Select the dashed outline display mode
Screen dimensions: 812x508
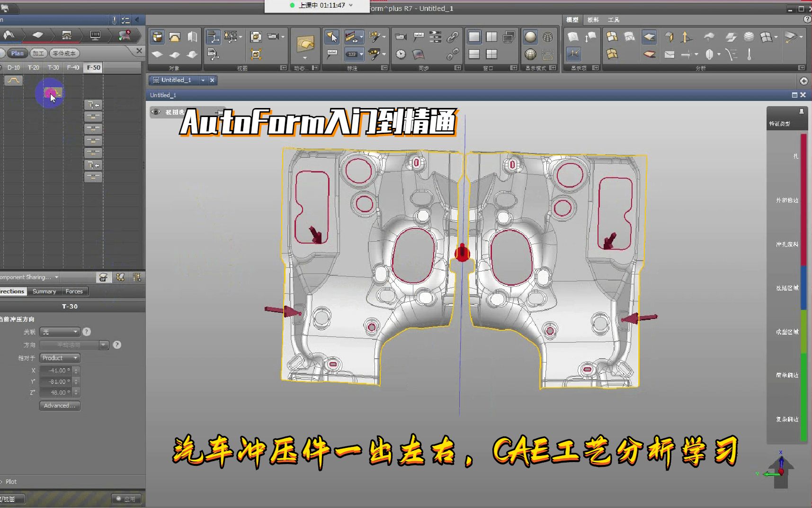point(548,54)
